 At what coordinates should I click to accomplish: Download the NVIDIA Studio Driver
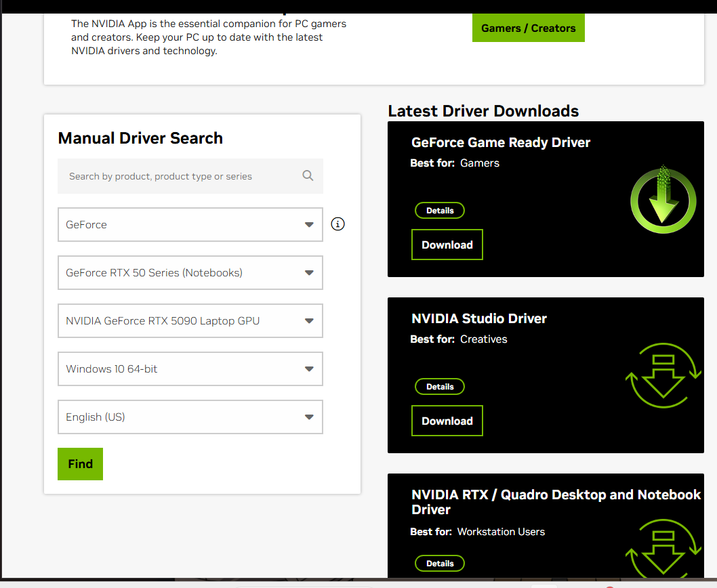(447, 421)
